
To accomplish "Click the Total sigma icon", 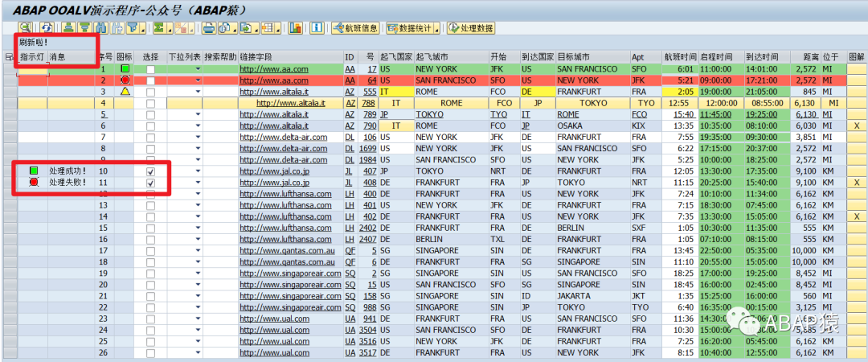I will tap(159, 27).
